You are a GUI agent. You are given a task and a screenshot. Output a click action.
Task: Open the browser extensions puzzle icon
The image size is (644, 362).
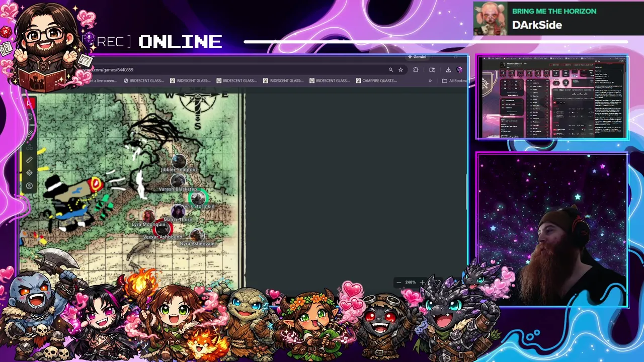[x=416, y=70]
